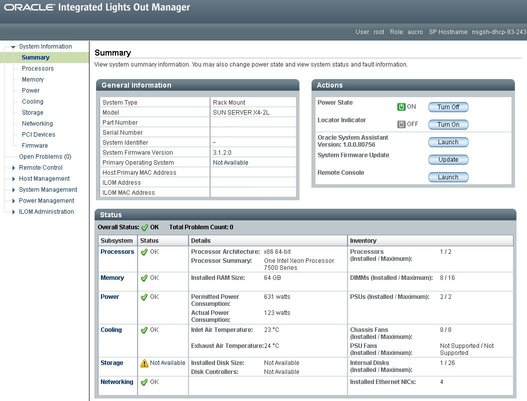Image resolution: width=527 pixels, height=401 pixels.
Task: Click the Processors status checkmark icon
Action: [144, 252]
